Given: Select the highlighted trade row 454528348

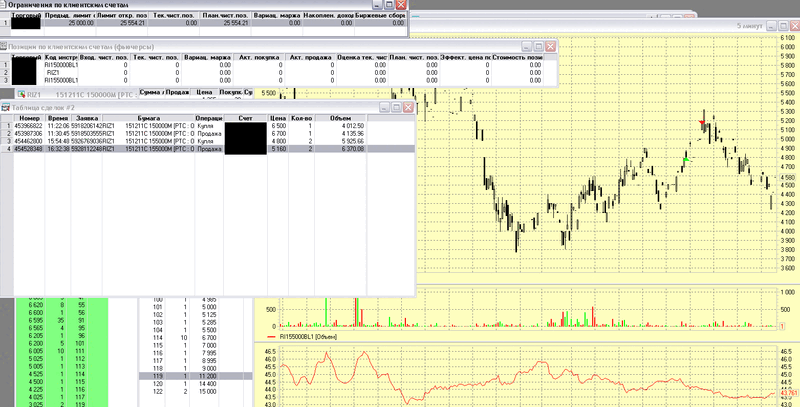Looking at the screenshot, I should click(200, 149).
